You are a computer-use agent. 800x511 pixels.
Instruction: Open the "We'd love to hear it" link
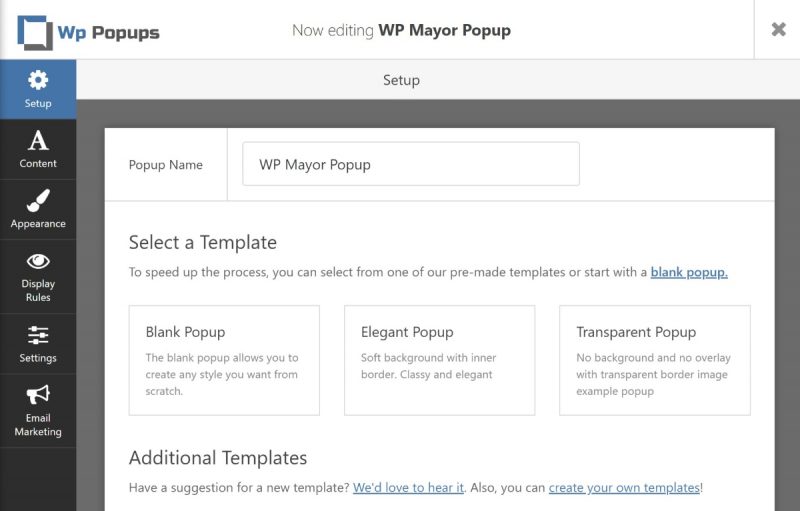coord(408,488)
